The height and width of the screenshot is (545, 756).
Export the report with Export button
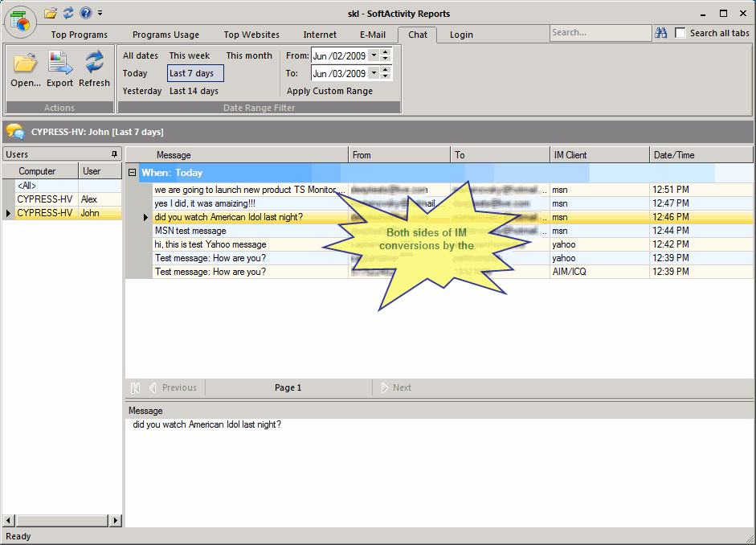pyautogui.click(x=59, y=71)
